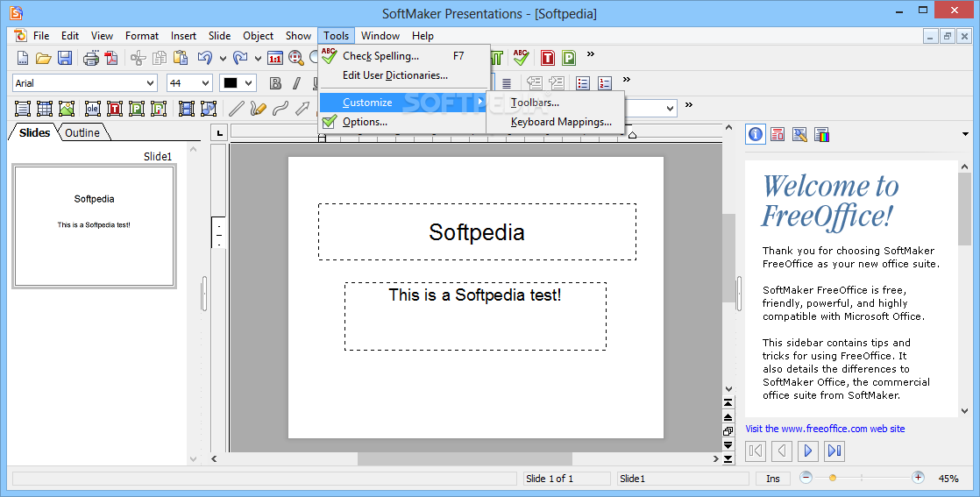Select the Slide1 thumbnail in Slides panel
Viewport: 980px width, 497px height.
coord(95,226)
